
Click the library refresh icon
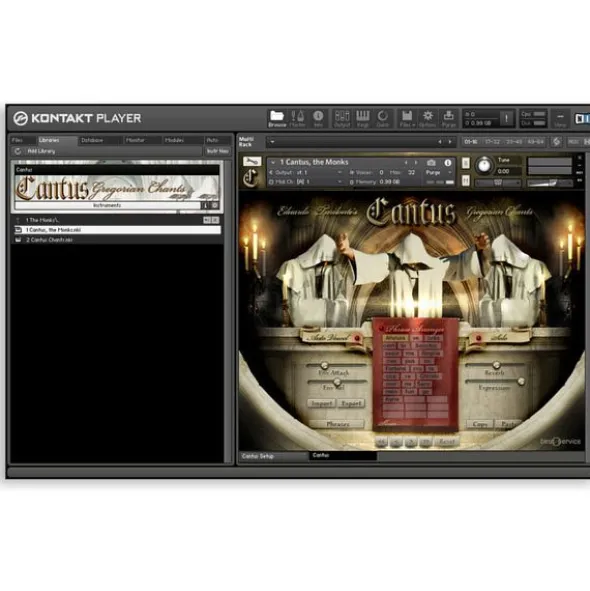tap(17, 151)
